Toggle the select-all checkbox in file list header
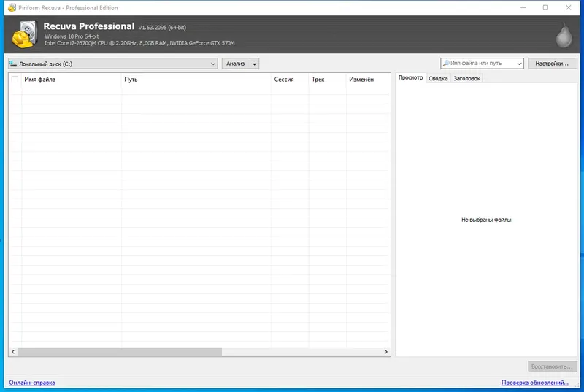584x392 pixels. point(15,80)
